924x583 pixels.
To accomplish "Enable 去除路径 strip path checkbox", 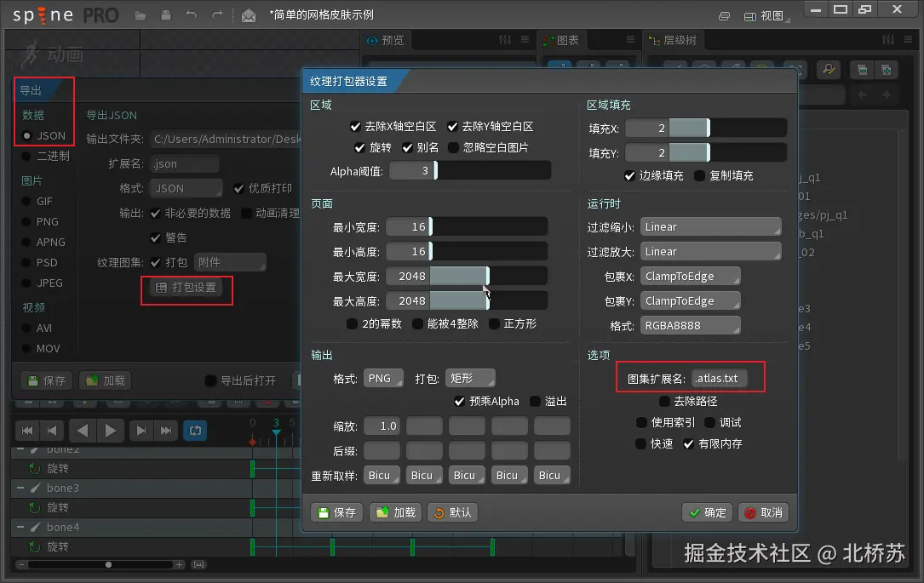I will coord(688,402).
